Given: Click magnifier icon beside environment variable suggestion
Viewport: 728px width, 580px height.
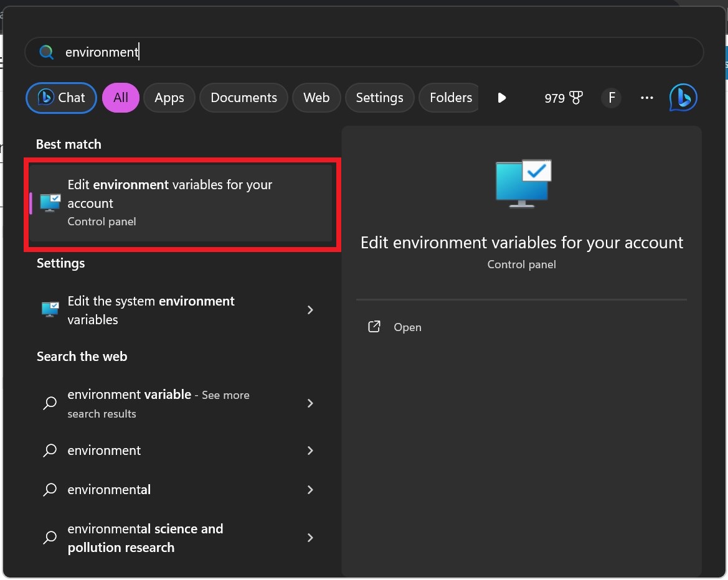Looking at the screenshot, I should (50, 403).
